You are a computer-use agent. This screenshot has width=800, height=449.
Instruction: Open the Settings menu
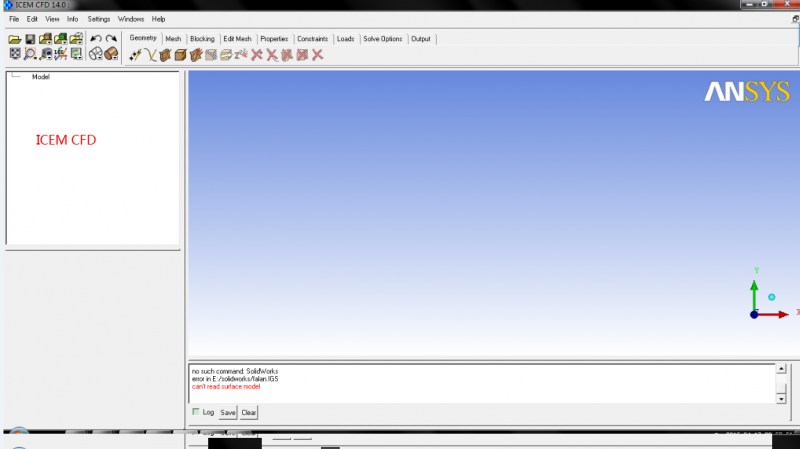click(x=98, y=19)
